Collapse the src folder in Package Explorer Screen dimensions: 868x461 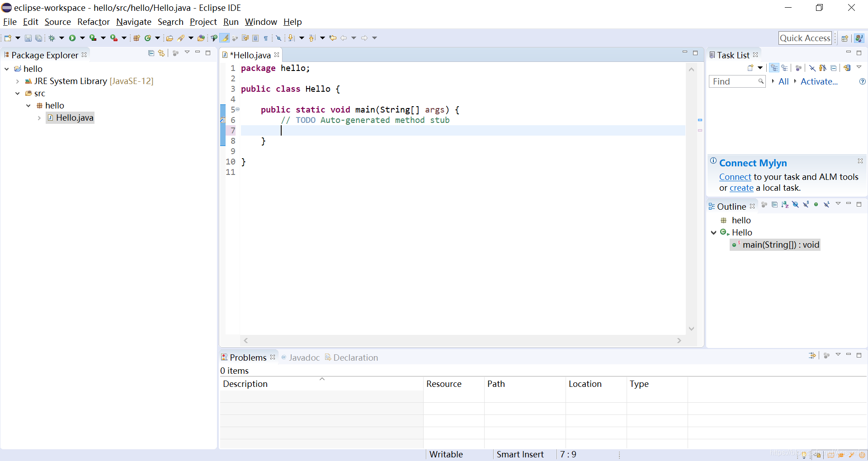click(17, 94)
